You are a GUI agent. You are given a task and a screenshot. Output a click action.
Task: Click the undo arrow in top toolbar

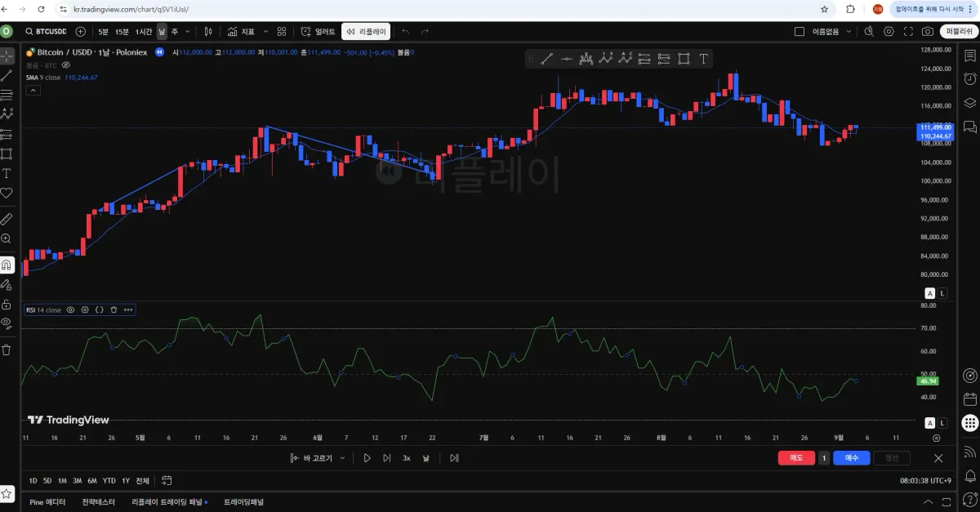tap(406, 32)
